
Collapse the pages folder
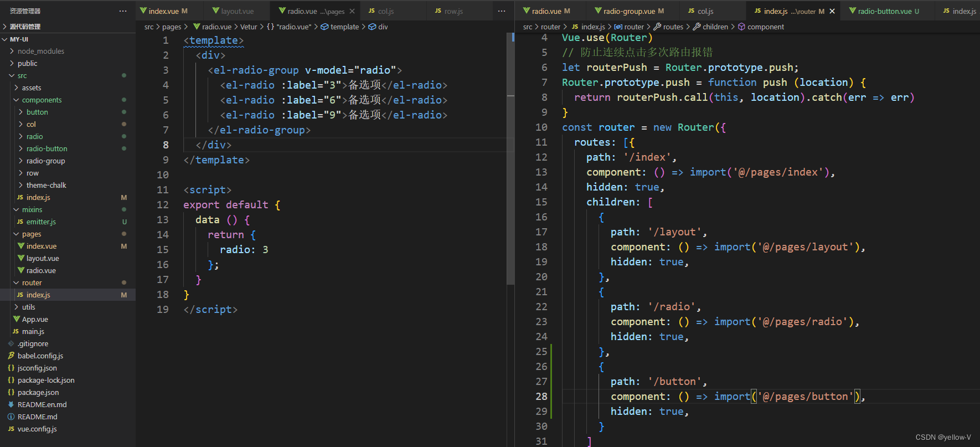coord(17,234)
